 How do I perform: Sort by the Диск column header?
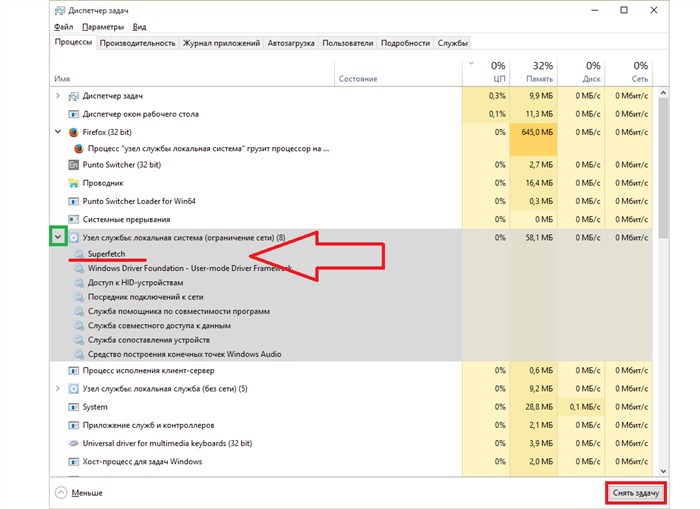[x=581, y=71]
